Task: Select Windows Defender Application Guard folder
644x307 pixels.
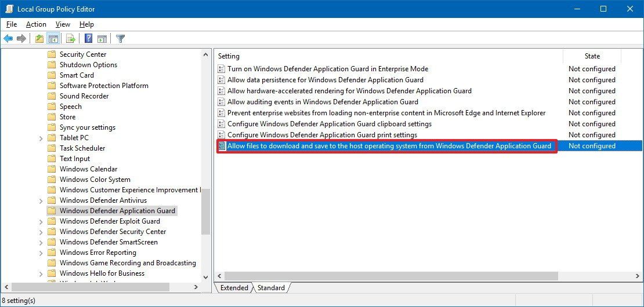Action: click(117, 211)
